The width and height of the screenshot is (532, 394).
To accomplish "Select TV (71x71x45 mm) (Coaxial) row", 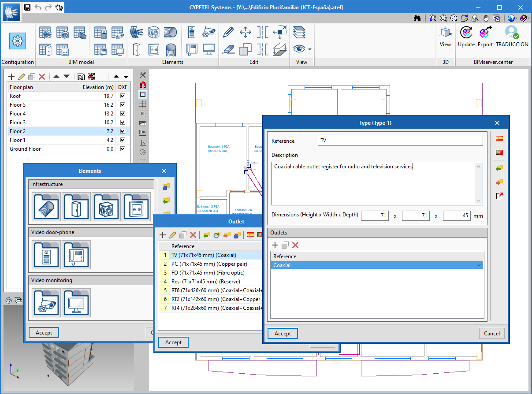I will point(210,255).
